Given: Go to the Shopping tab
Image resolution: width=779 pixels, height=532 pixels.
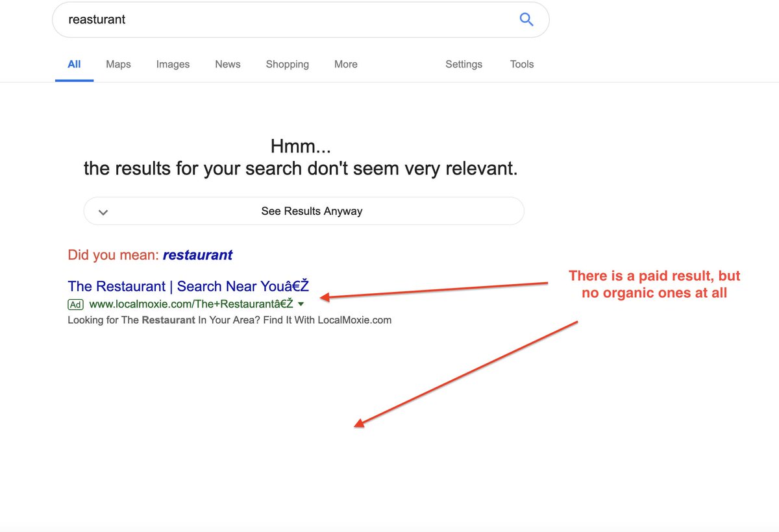Looking at the screenshot, I should click(288, 64).
